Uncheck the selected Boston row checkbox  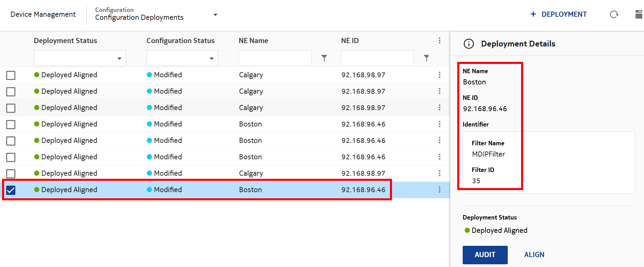coord(11,190)
